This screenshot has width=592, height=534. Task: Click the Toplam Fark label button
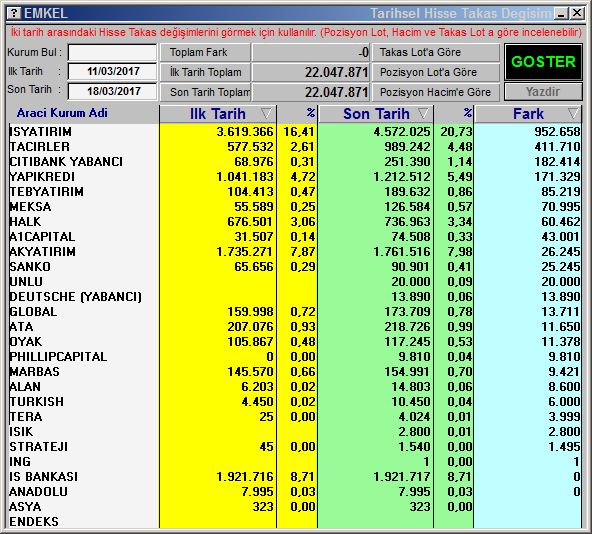coord(205,52)
